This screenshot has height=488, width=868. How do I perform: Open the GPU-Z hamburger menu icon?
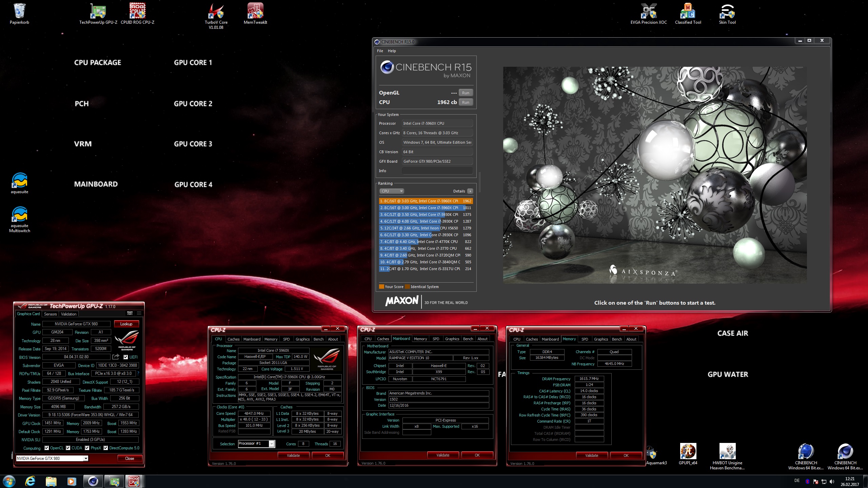click(x=139, y=313)
